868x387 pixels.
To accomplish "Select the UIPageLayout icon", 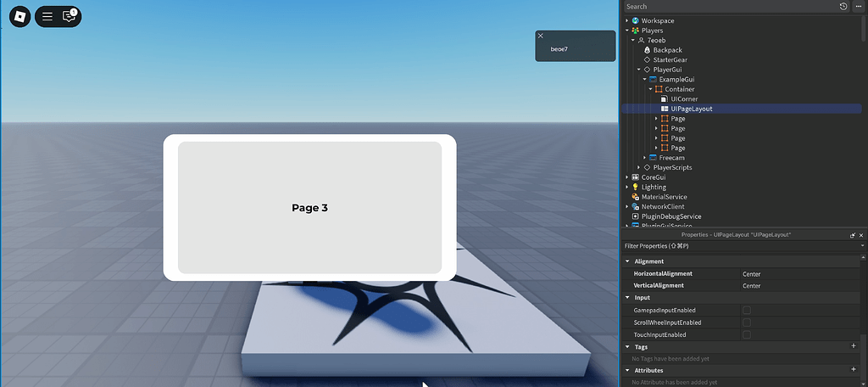I will coord(665,109).
